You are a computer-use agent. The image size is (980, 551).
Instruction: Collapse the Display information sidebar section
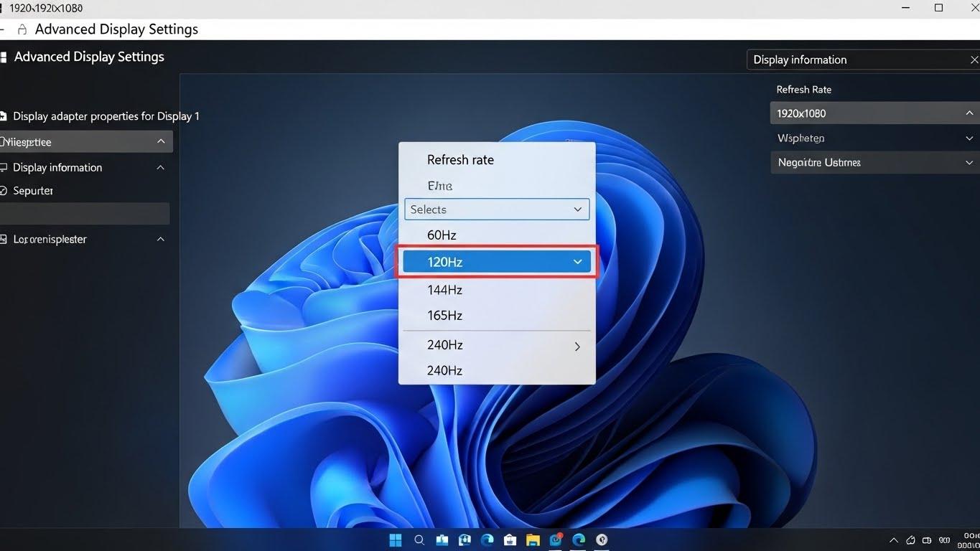tap(161, 167)
